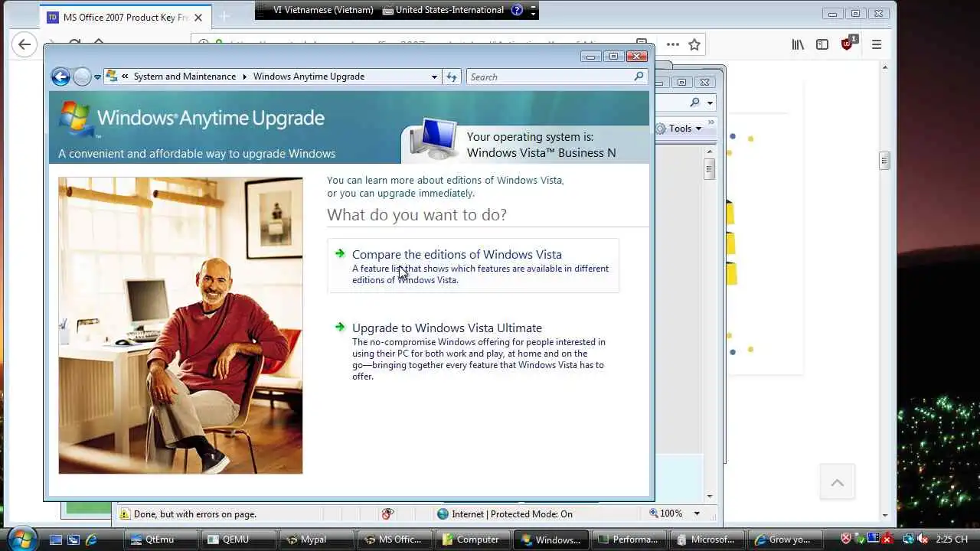The height and width of the screenshot is (551, 980).
Task: Switch to Grow yo... taskbar button
Action: click(x=784, y=540)
